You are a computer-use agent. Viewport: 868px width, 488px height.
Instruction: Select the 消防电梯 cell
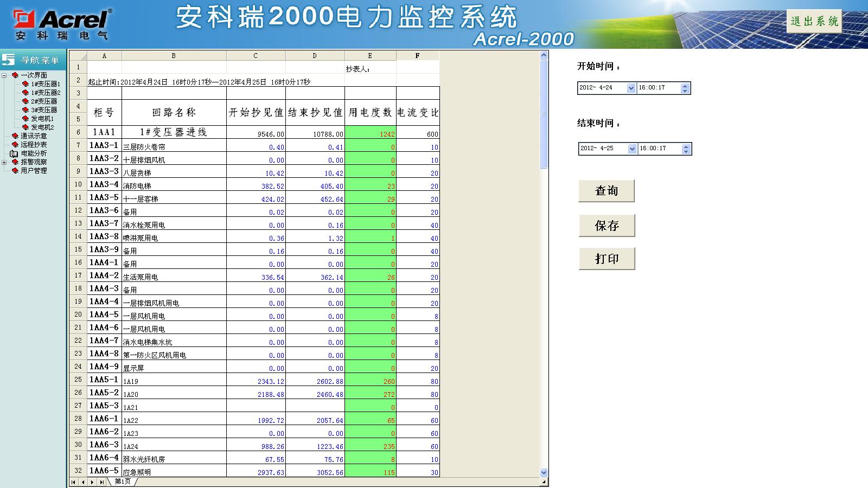(174, 184)
